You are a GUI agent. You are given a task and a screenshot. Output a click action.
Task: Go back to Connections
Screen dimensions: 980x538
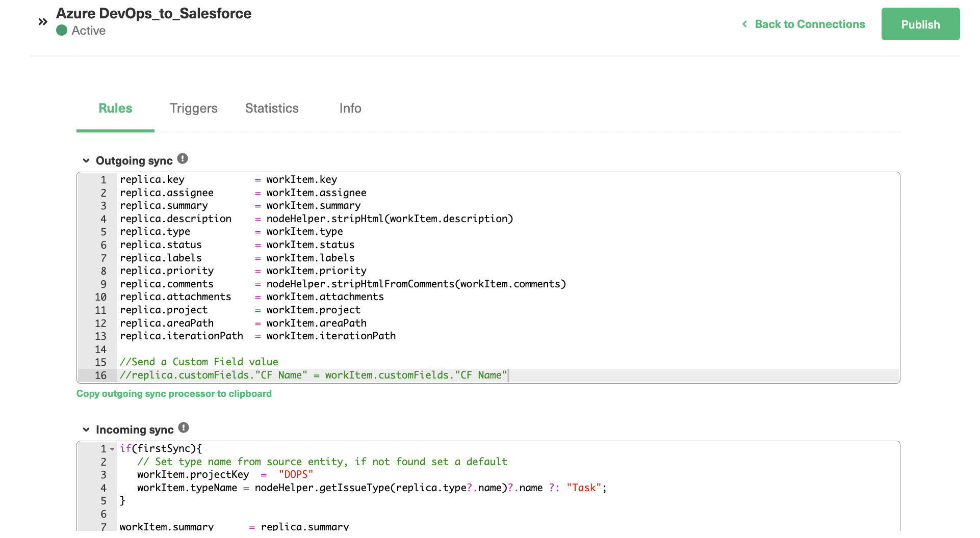[x=804, y=24]
